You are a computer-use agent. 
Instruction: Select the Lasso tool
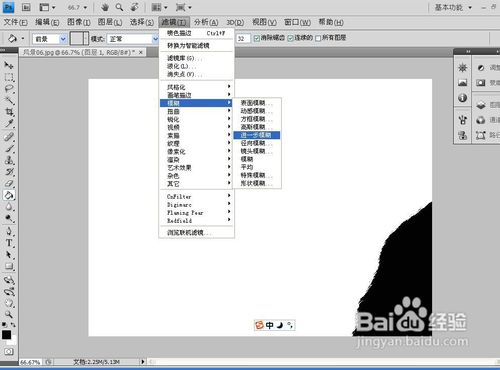tap(9, 89)
